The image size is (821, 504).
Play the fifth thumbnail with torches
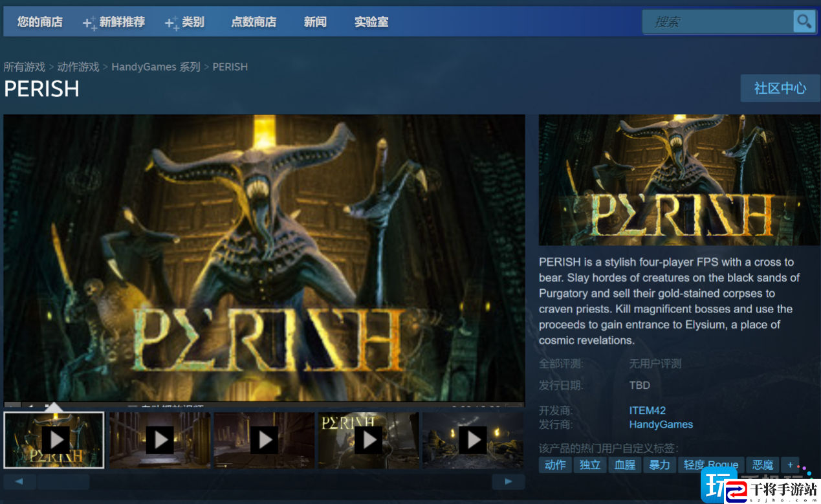coord(473,440)
